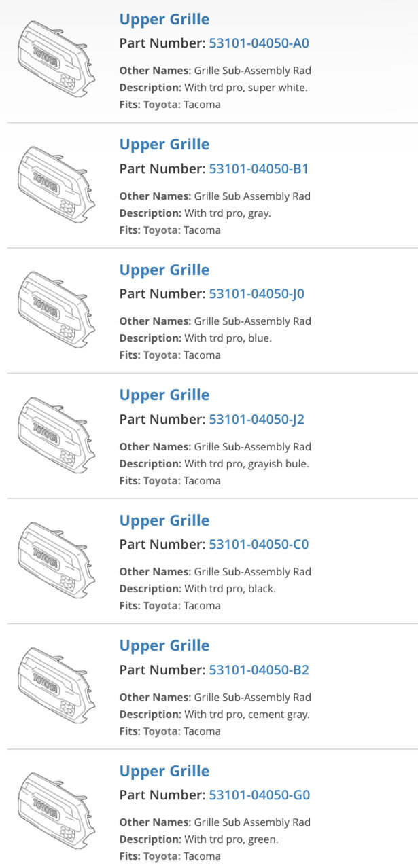Screen dimensions: 418x868
Task: Select the Upper Grille heading for black grille
Action: point(164,521)
